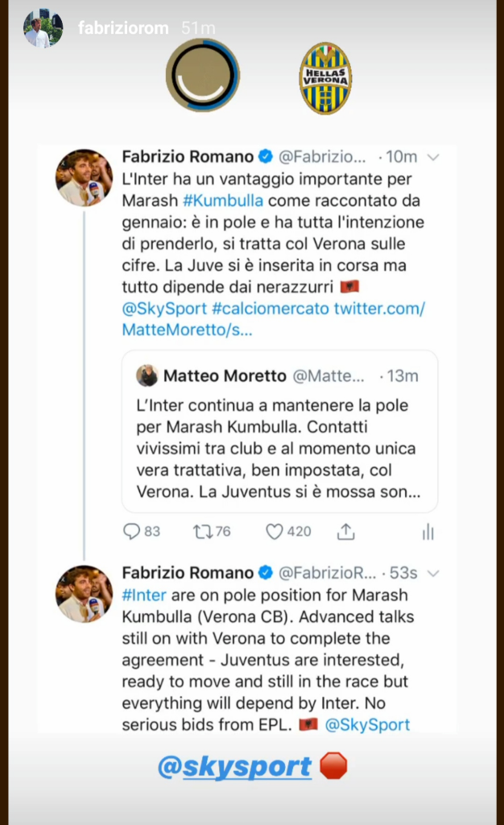
Task: Tap the Hellas Verona crest sticker
Action: [x=325, y=78]
